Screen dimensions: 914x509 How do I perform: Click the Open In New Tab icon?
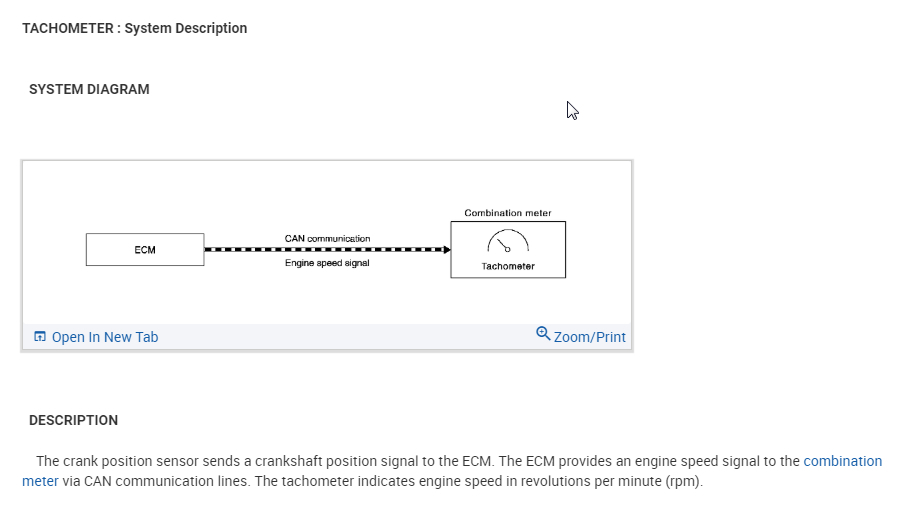pyautogui.click(x=40, y=337)
